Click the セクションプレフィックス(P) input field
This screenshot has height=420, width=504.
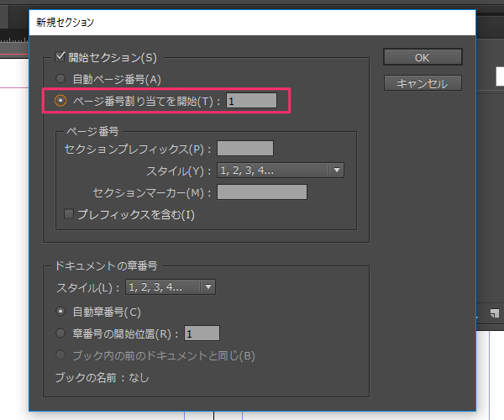[x=245, y=148]
